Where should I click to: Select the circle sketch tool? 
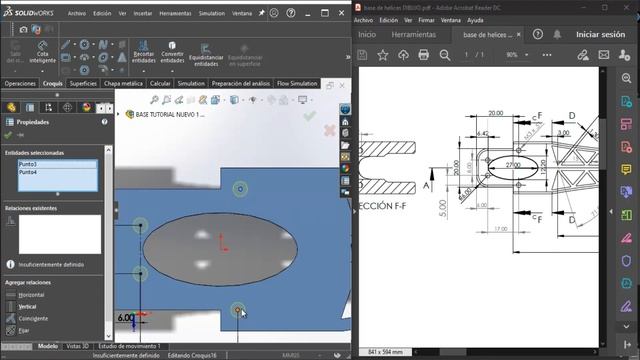[x=84, y=45]
